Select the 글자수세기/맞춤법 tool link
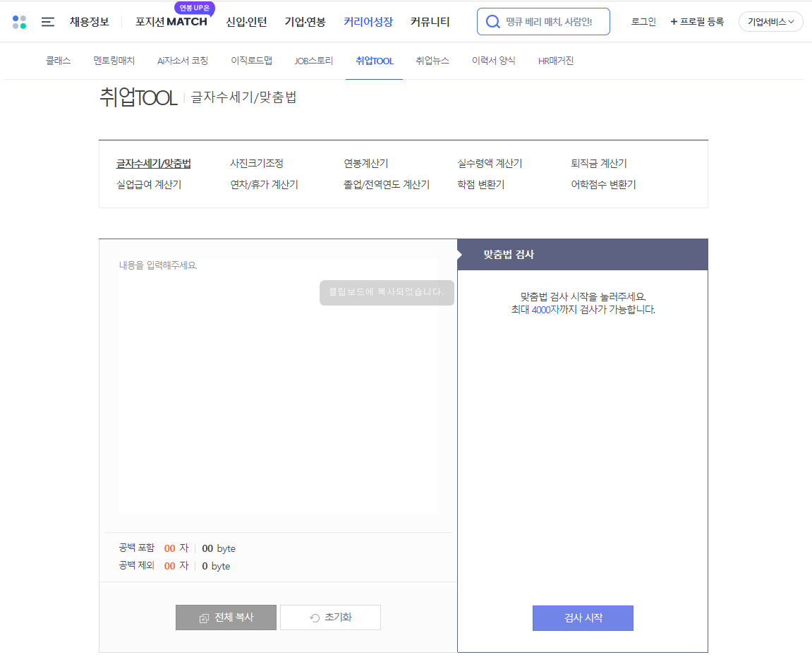 coord(152,162)
